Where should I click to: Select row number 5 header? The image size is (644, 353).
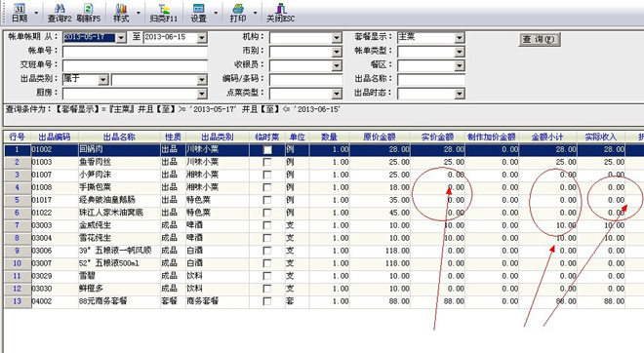click(x=18, y=200)
